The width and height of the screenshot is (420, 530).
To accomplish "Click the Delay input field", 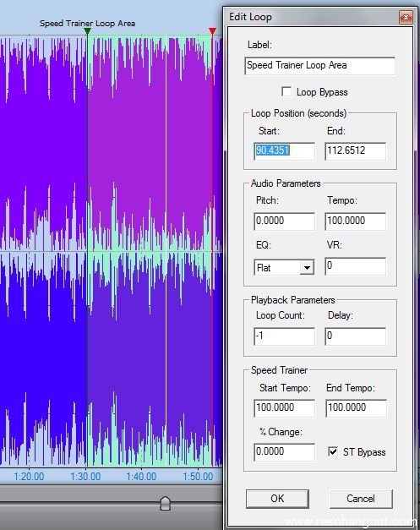I will click(x=356, y=336).
